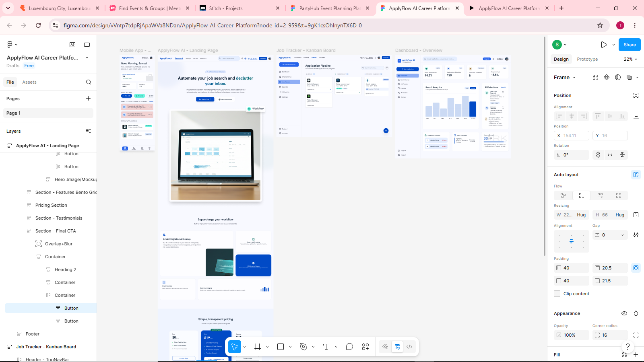Click the X position input field
Image resolution: width=644 pixels, height=362 pixels.
point(572,136)
